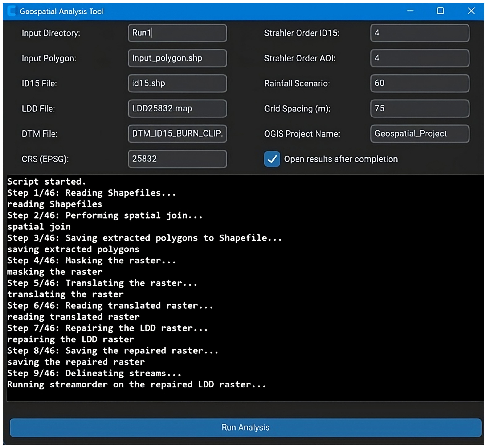The image size is (488, 448).
Task: Start the Run Analysis button
Action: pos(246,427)
